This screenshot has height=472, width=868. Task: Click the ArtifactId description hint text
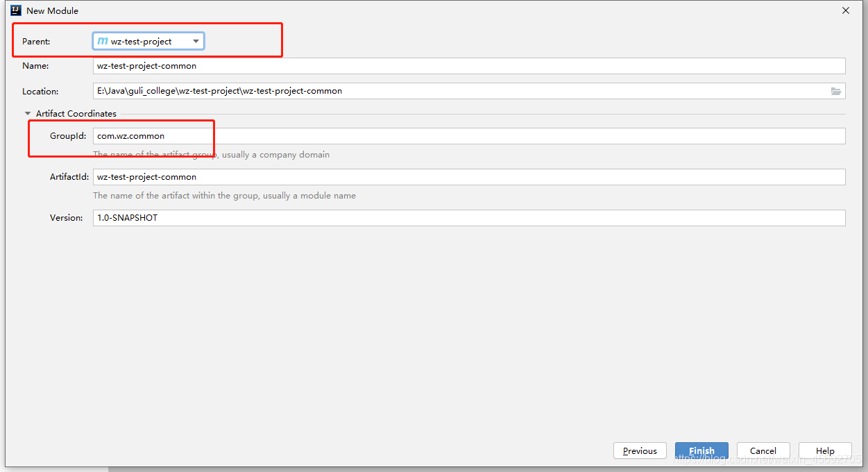225,196
